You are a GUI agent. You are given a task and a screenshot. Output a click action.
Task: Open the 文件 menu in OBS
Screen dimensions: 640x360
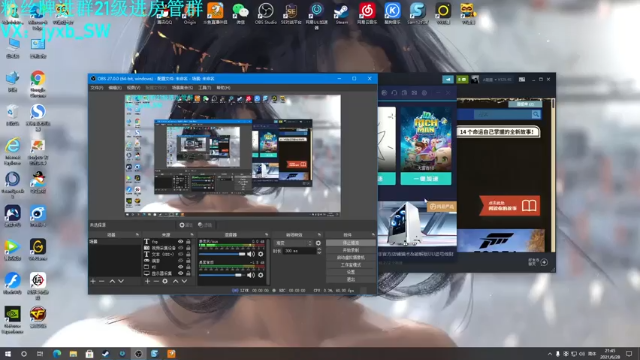point(97,88)
